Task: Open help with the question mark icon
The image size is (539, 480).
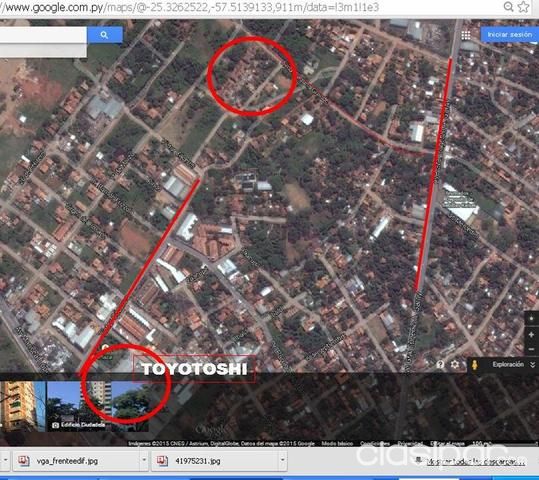Action: click(x=440, y=364)
